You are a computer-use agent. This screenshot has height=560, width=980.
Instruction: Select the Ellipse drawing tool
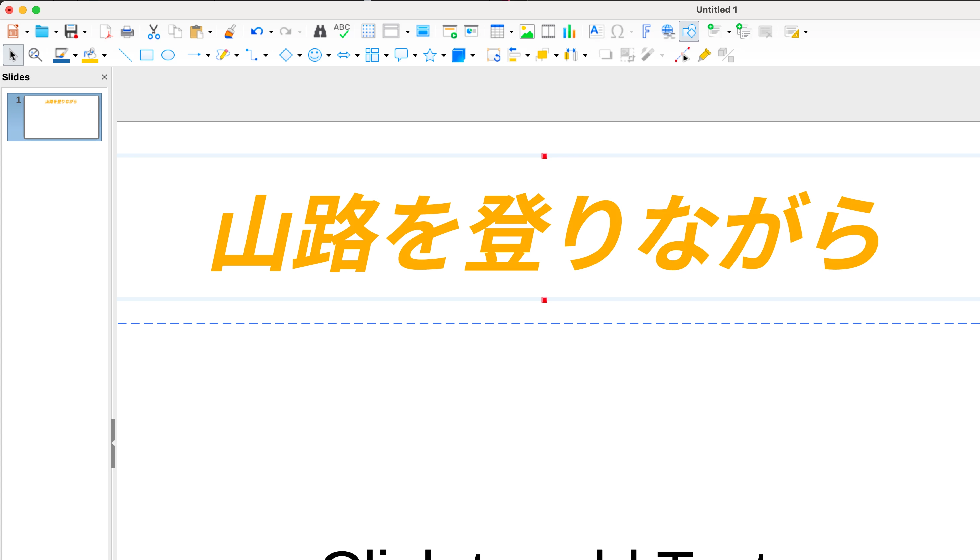click(168, 55)
